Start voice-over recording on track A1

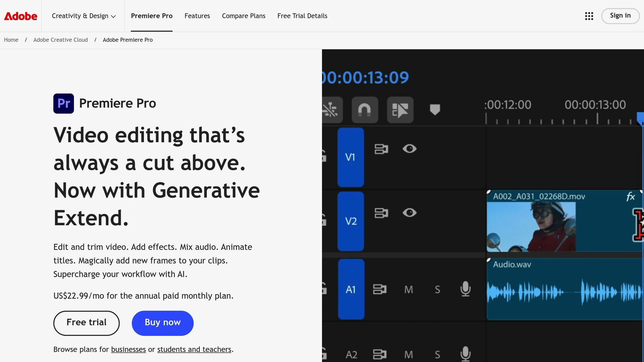(465, 290)
